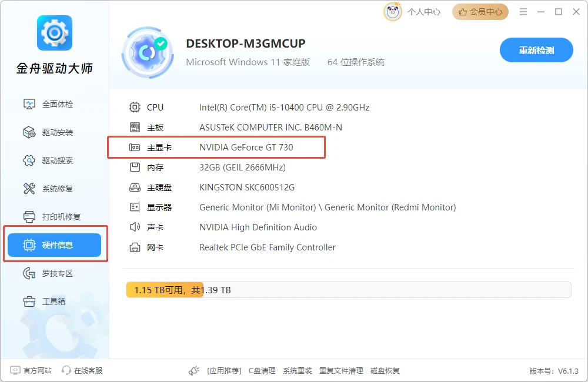The image size is (588, 382).
Task: Click the 在线客服 headset icon
Action: coord(66,370)
